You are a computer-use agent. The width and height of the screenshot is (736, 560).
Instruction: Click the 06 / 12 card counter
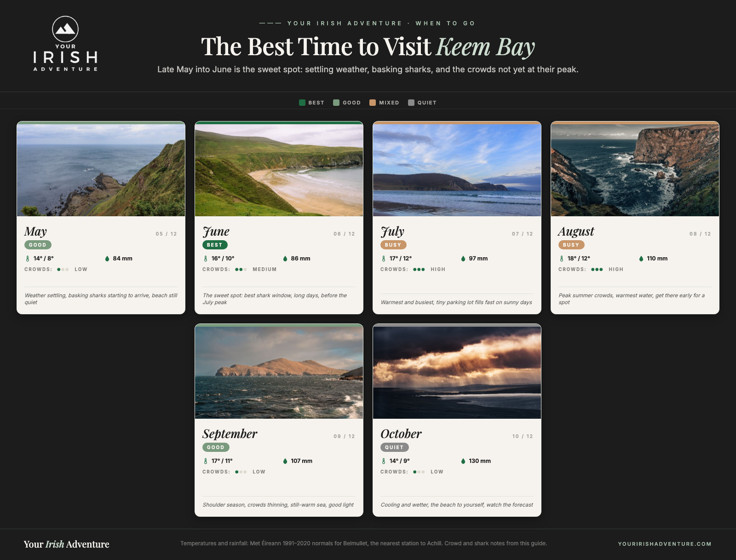pos(344,234)
